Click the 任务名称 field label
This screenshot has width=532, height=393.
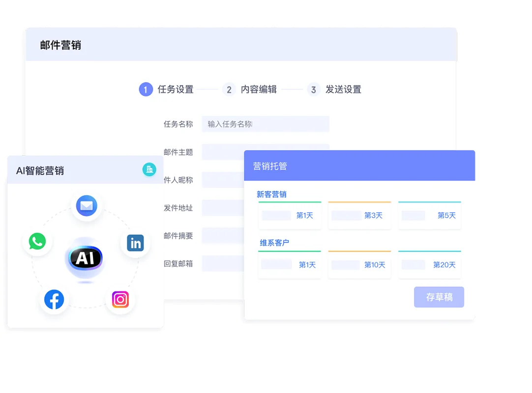[x=178, y=124]
